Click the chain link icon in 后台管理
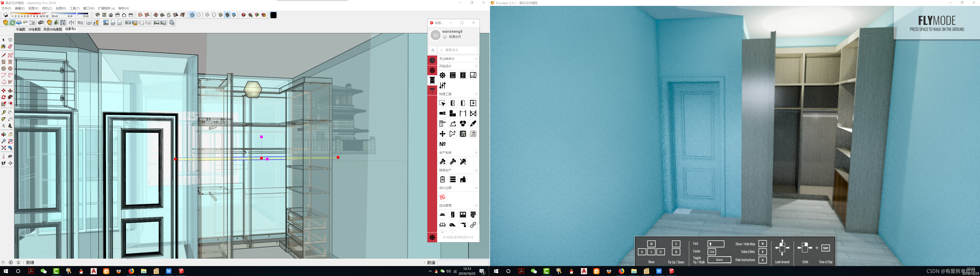This screenshot has width=980, height=276. tap(473, 225)
